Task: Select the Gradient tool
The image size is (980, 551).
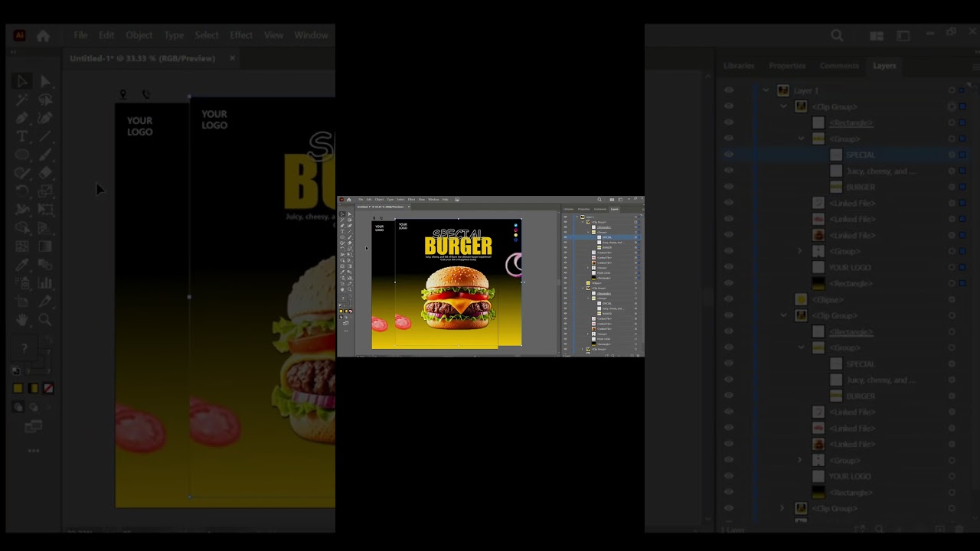Action: [45, 246]
